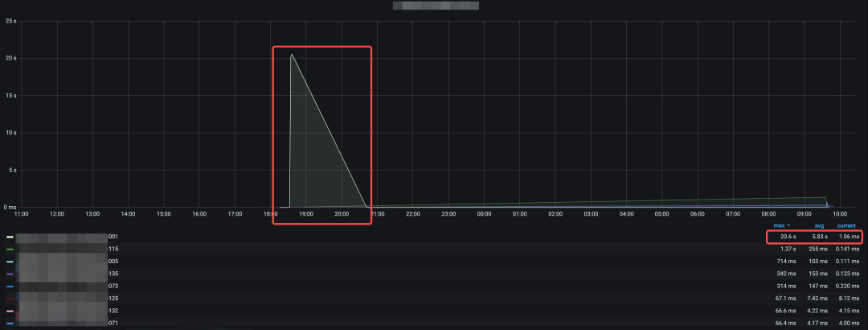Click the dark red swatch for series -125
Screen dimensions: 868x330
10,298
